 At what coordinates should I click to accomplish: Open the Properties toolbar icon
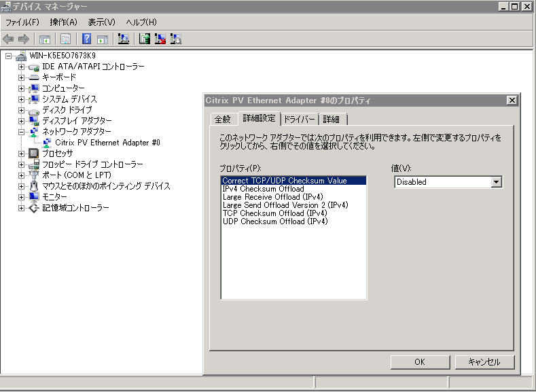coord(65,39)
